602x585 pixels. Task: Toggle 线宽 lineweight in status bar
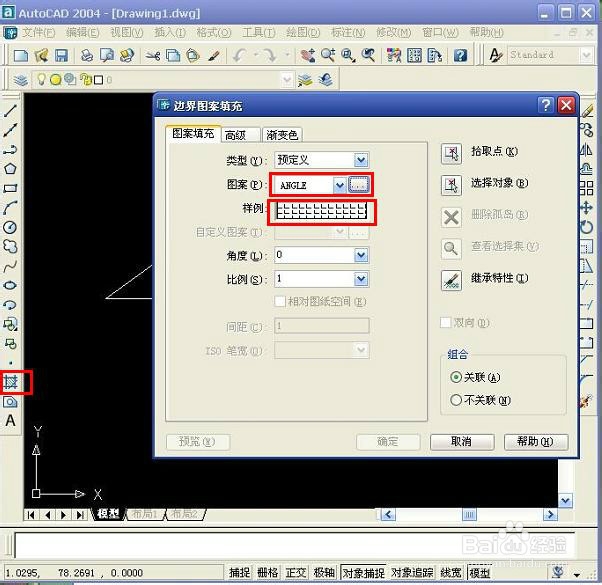pos(451,573)
